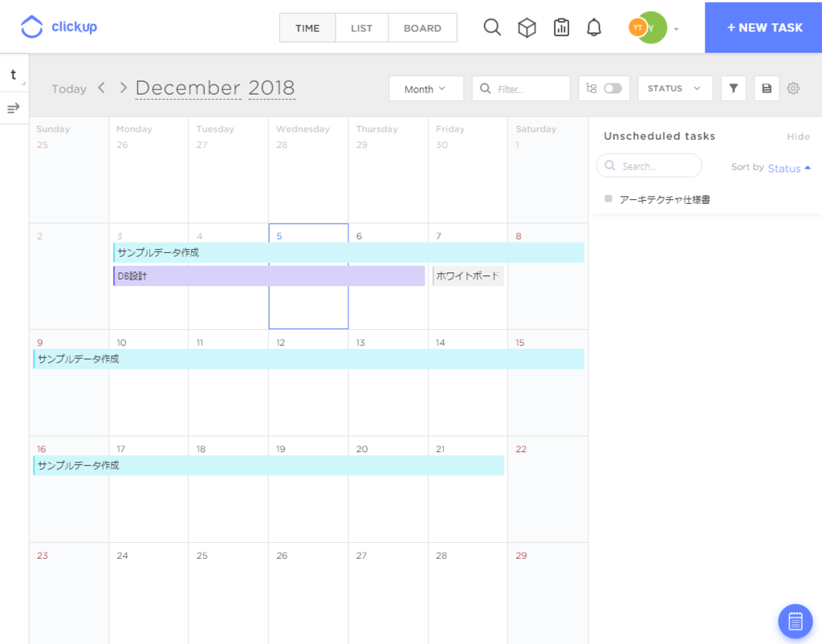Open the cube box icon in header
The width and height of the screenshot is (822, 644).
(527, 28)
